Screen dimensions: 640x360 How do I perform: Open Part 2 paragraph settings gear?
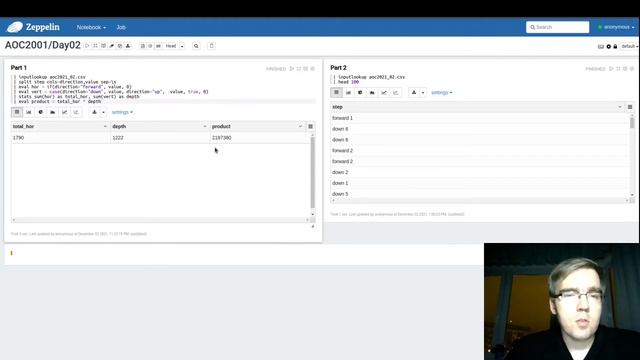coord(632,69)
